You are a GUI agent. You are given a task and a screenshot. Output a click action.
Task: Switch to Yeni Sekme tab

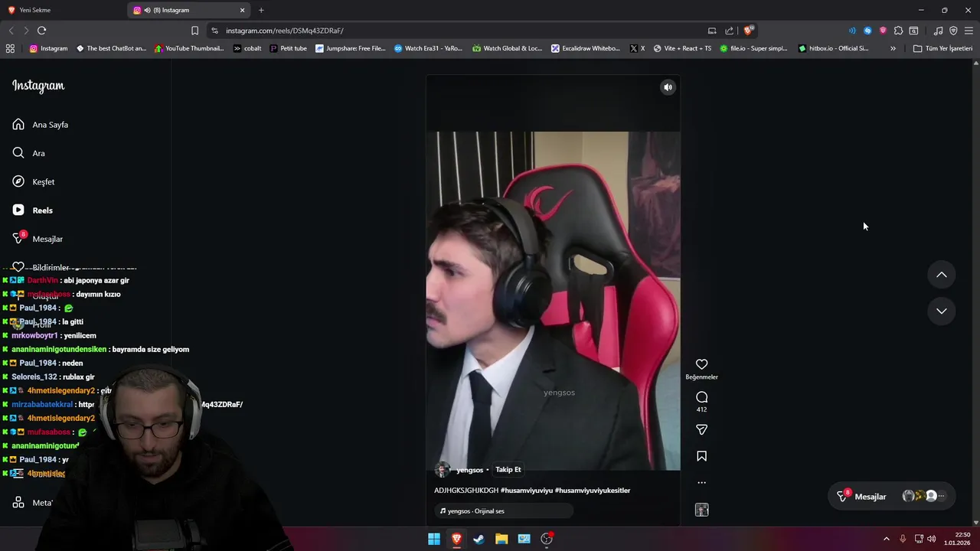(61, 10)
